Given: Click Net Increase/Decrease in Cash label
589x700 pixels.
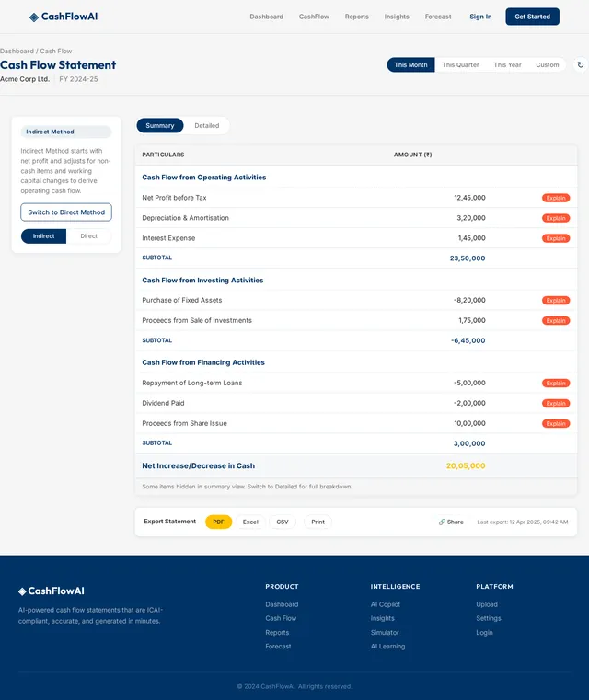Looking at the screenshot, I should click(x=198, y=465).
